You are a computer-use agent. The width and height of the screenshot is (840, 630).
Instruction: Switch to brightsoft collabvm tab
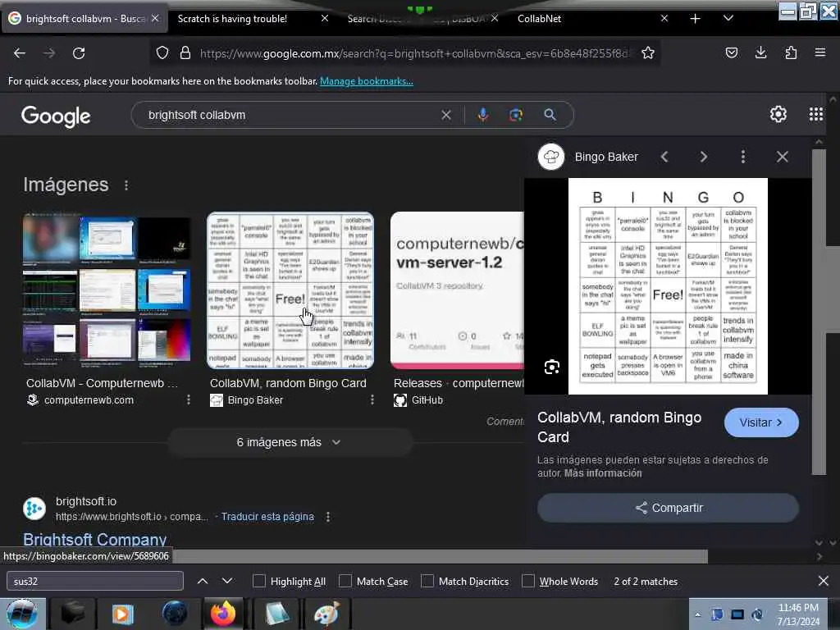click(x=84, y=19)
